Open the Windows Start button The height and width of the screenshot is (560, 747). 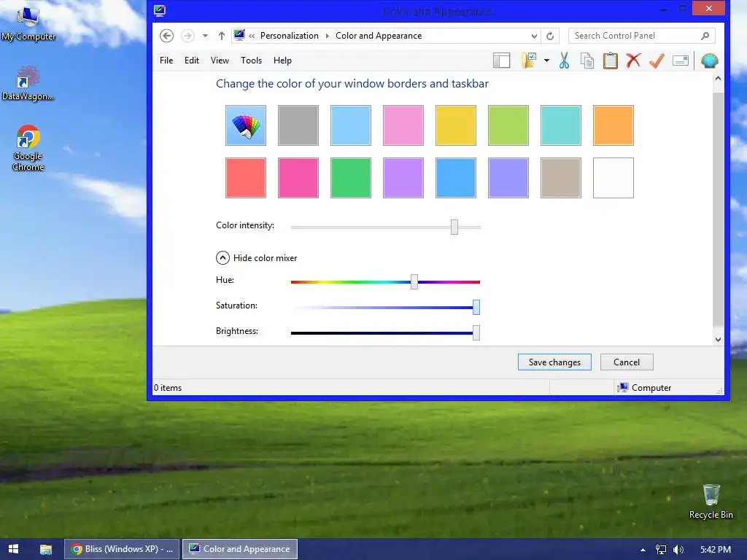pyautogui.click(x=13, y=549)
